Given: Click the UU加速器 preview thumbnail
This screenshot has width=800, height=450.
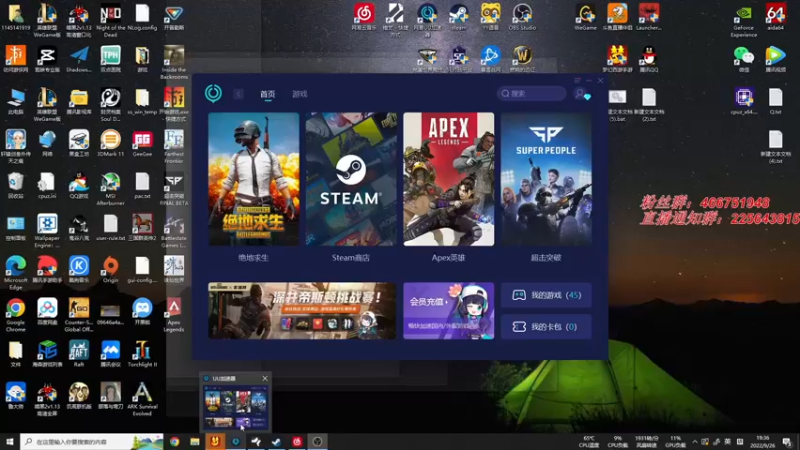Looking at the screenshot, I should 235,407.
